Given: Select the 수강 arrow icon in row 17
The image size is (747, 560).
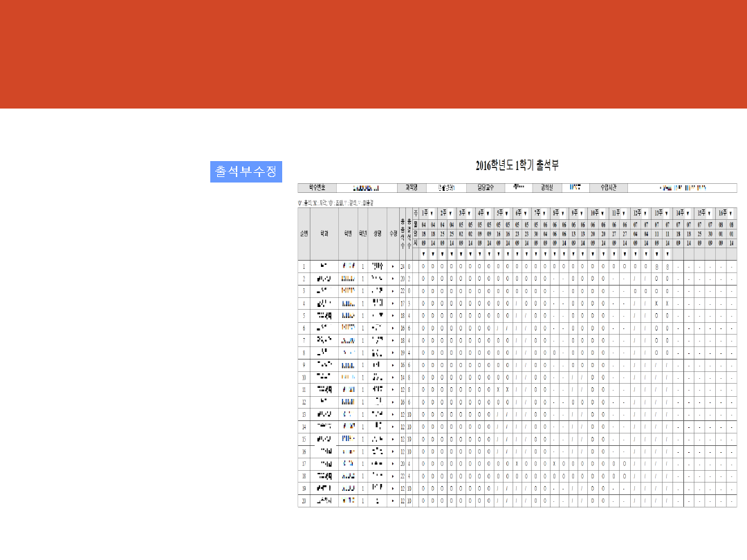Looking at the screenshot, I should click(x=392, y=463).
